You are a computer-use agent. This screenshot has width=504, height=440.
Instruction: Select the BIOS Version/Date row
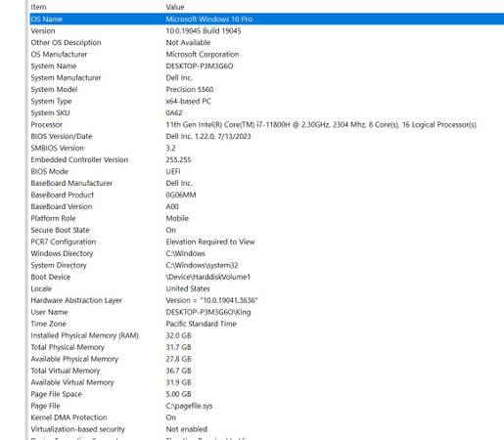266,137
